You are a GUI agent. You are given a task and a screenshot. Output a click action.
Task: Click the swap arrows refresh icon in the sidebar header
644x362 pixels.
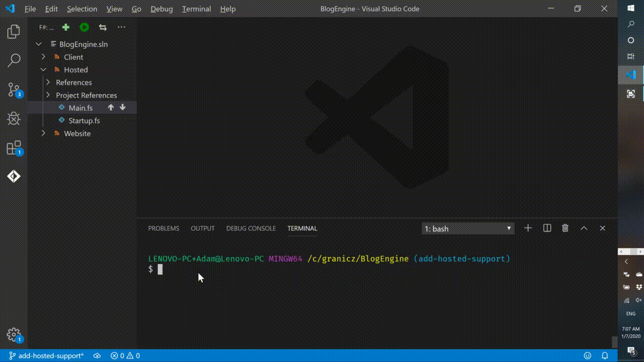pos(103,27)
